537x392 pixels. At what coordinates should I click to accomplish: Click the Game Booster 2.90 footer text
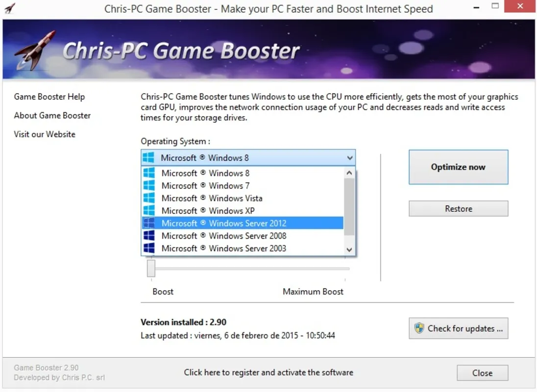46,367
